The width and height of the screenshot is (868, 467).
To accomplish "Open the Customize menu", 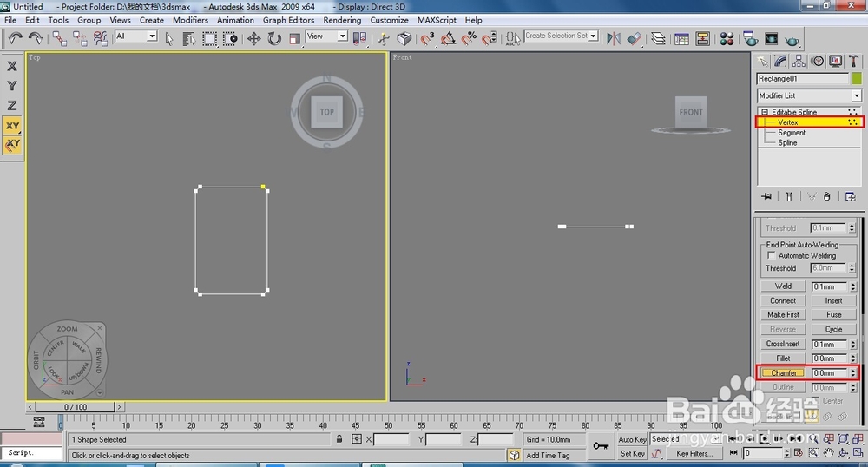I will (389, 20).
